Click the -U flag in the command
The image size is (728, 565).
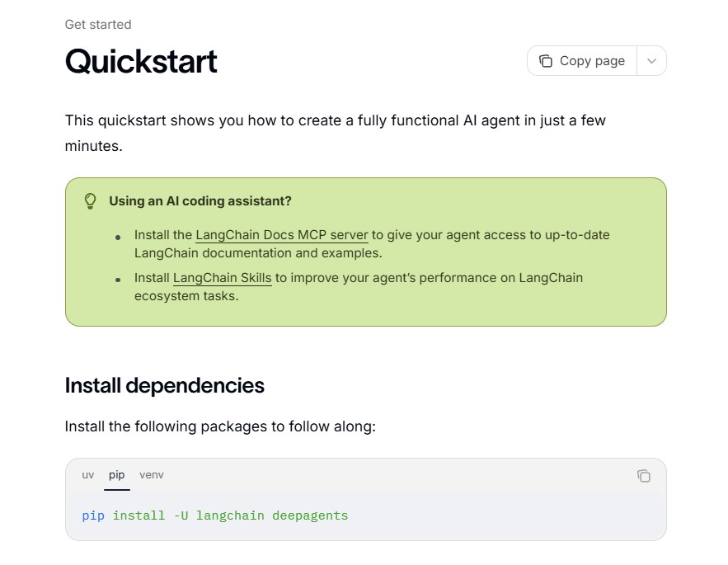tap(181, 516)
